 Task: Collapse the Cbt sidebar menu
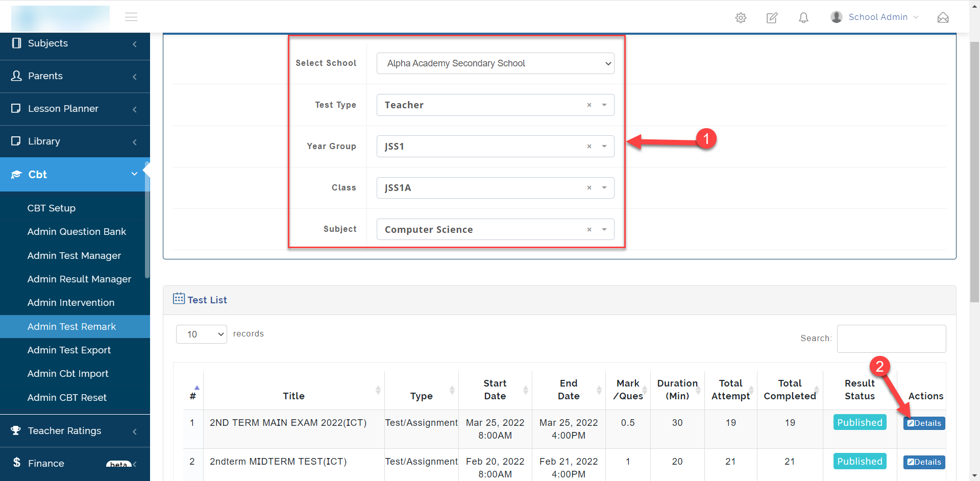coord(134,174)
